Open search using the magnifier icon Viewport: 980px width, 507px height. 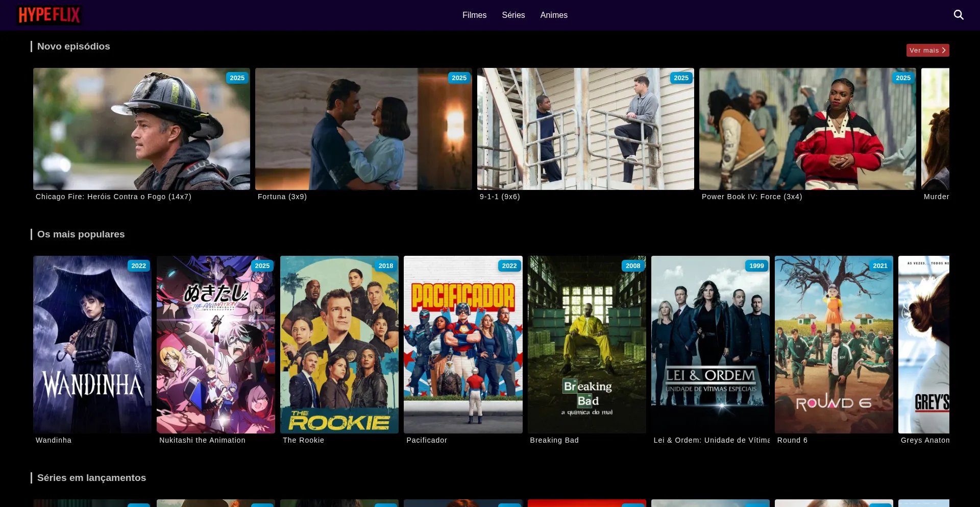pos(959,15)
